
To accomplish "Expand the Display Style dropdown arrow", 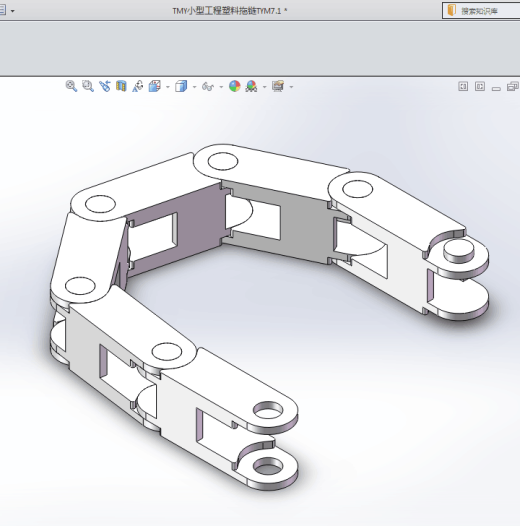I will [195, 87].
